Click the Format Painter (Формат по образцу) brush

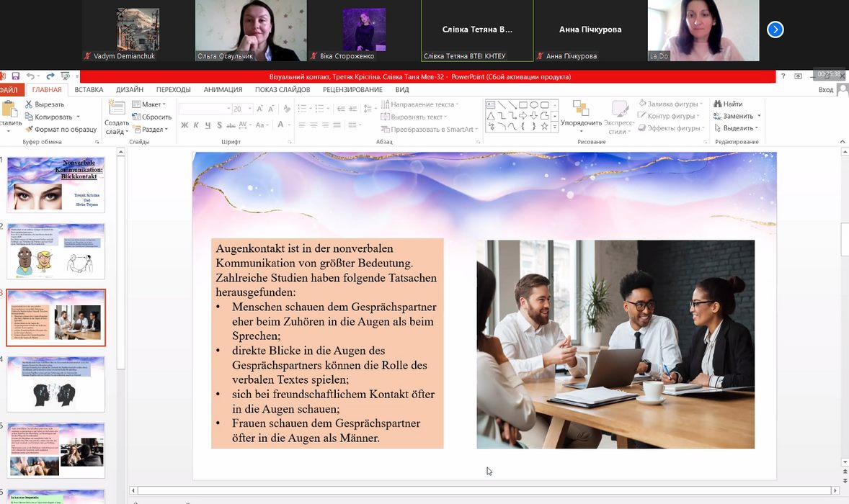click(61, 129)
